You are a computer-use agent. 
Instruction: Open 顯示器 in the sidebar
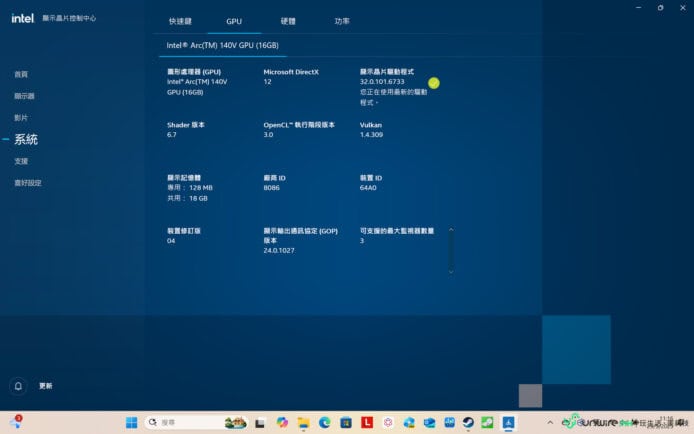tap(24, 96)
